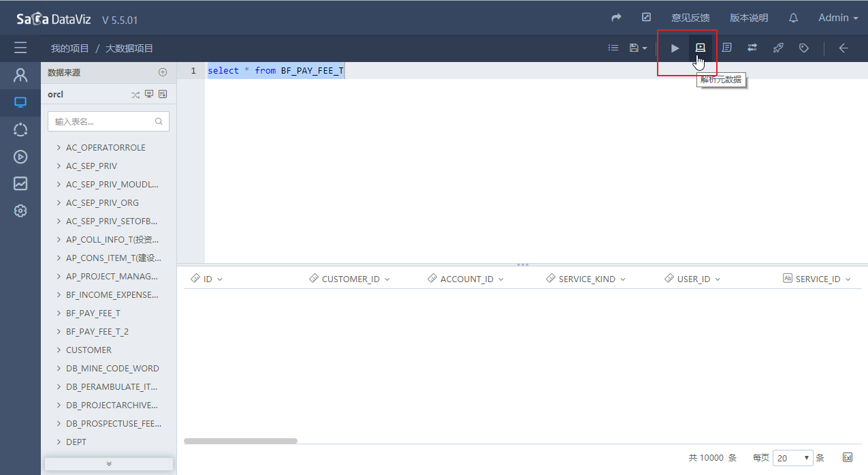Click the back arrow icon
Image resolution: width=868 pixels, height=475 pixels.
point(843,48)
